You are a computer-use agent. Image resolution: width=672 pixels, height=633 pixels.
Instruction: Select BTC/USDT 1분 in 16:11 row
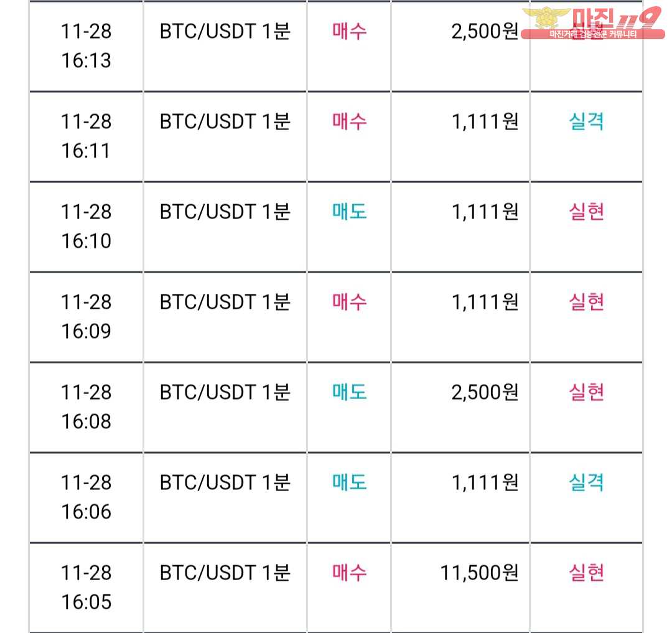tap(225, 122)
